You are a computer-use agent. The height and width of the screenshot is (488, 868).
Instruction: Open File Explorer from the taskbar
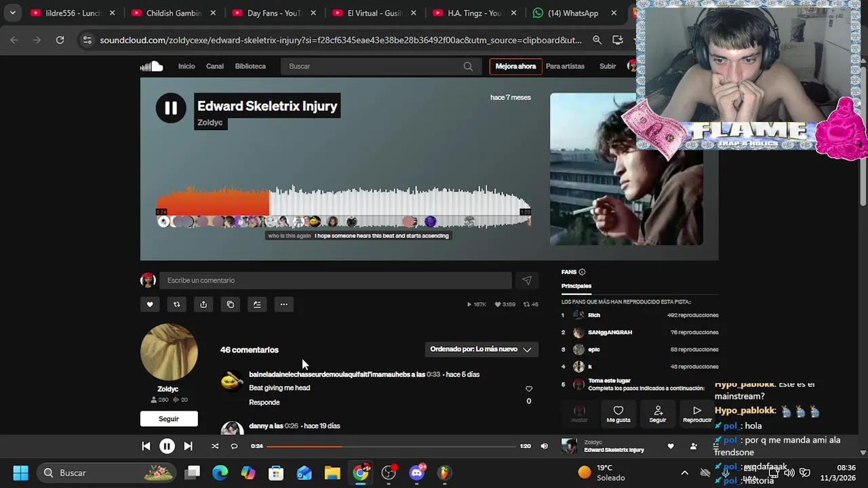[x=332, y=472]
